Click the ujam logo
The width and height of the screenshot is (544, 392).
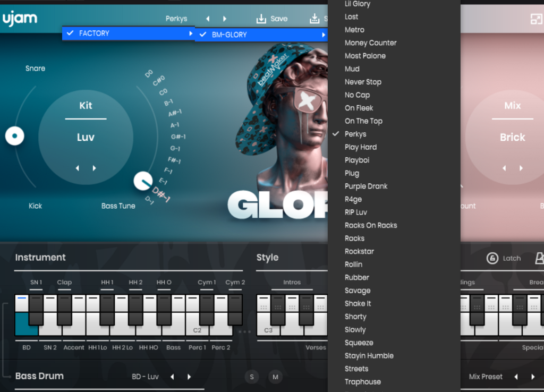pos(20,19)
